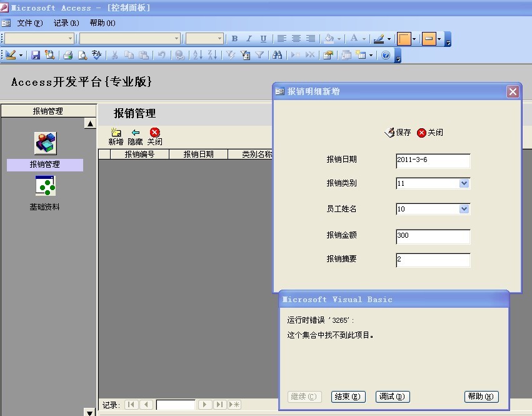Click 新增 in the 报销管理 panel
Viewport: 532px width, 416px height.
click(x=116, y=137)
